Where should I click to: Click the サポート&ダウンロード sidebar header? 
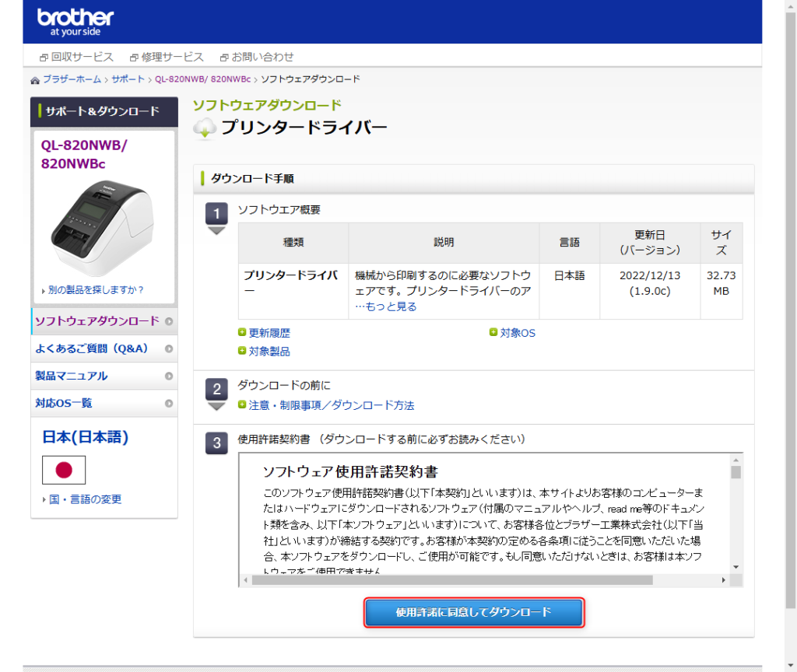104,112
